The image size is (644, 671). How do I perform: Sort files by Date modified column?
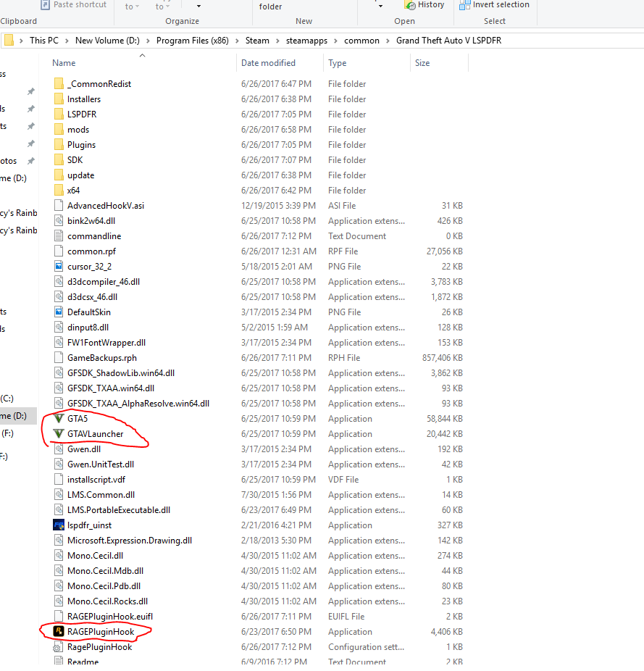(x=268, y=63)
